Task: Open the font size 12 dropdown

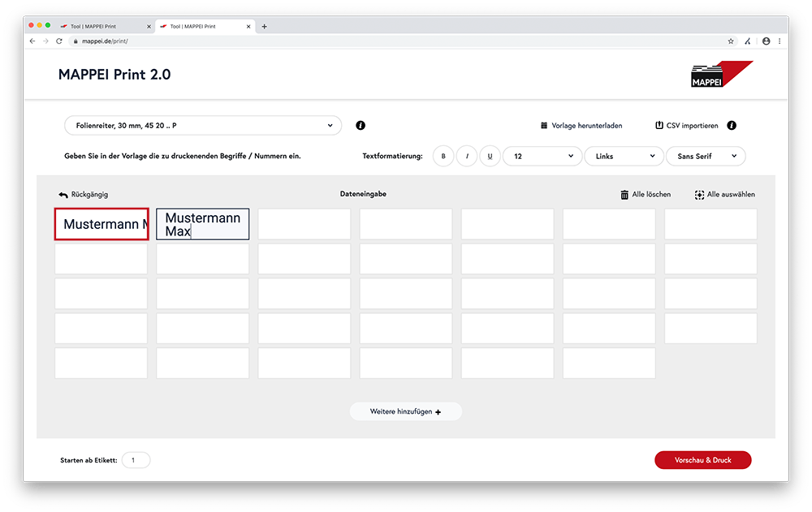Action: point(542,157)
